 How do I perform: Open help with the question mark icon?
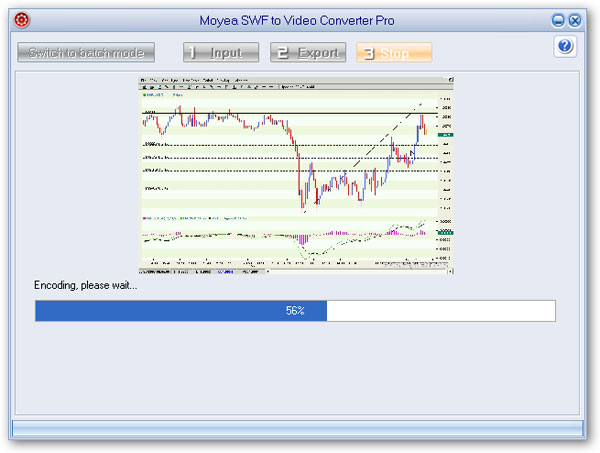tap(565, 46)
